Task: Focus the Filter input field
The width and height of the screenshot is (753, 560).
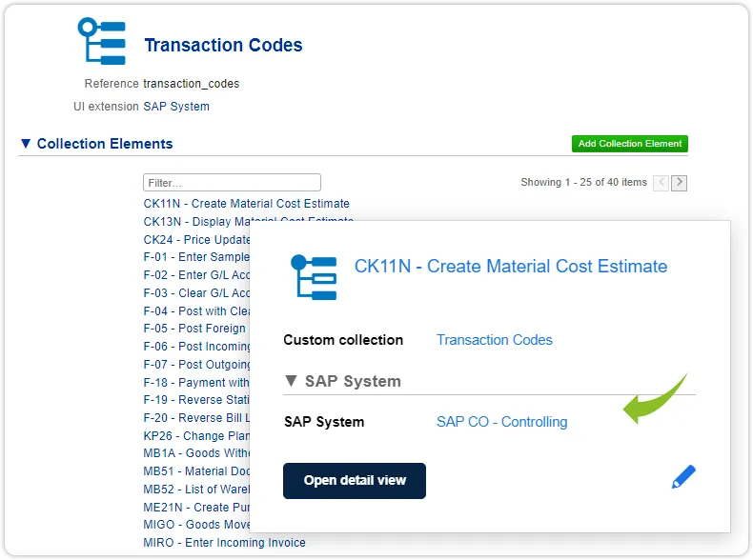Action: (x=232, y=182)
